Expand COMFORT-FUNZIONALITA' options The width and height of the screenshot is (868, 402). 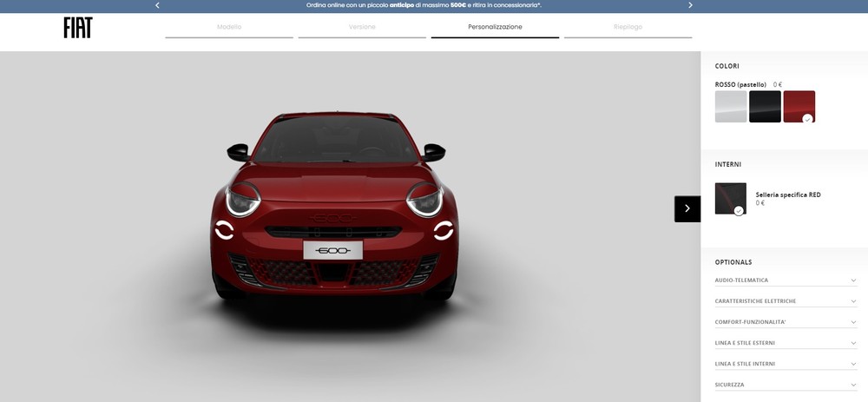(786, 322)
